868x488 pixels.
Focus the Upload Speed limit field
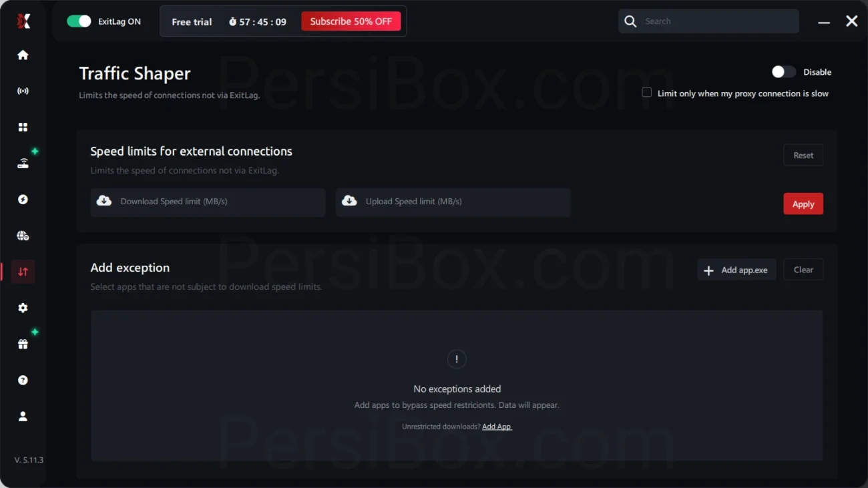tap(453, 202)
